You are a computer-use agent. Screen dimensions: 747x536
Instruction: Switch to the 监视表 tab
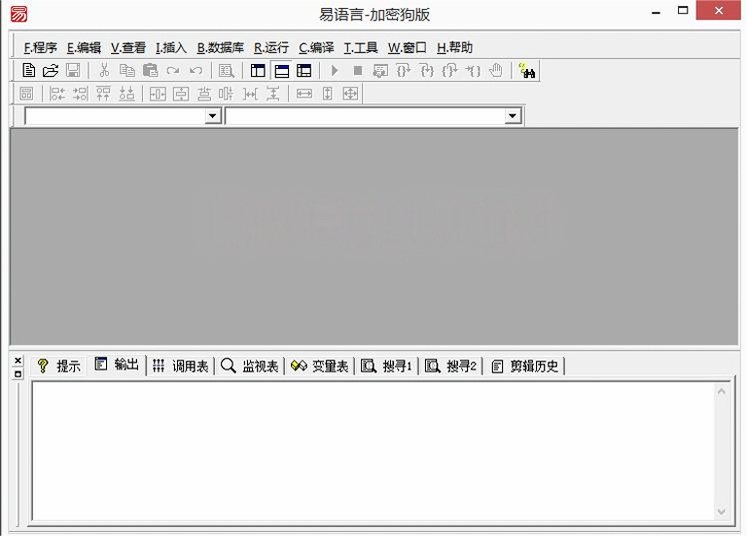tap(249, 366)
